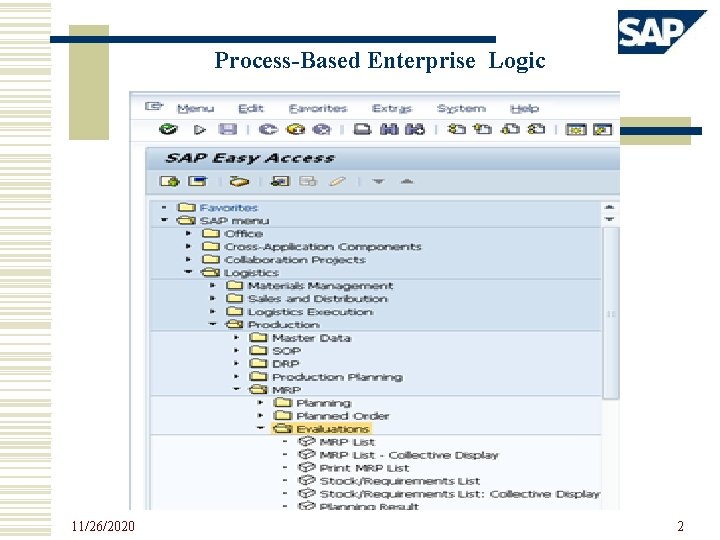The image size is (720, 540).
Task: Collapse the Production node arrow
Action: (213, 324)
